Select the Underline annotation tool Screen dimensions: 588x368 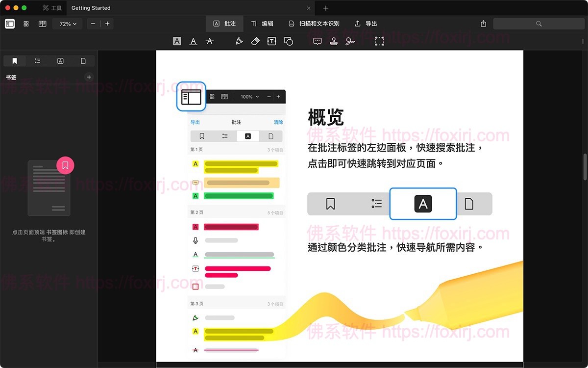(x=193, y=41)
